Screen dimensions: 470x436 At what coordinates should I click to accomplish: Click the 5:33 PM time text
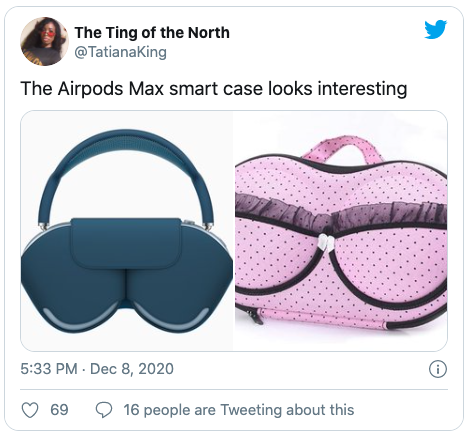49,369
